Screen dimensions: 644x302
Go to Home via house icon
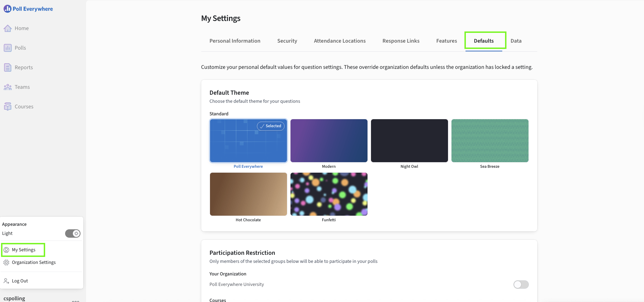pos(8,28)
